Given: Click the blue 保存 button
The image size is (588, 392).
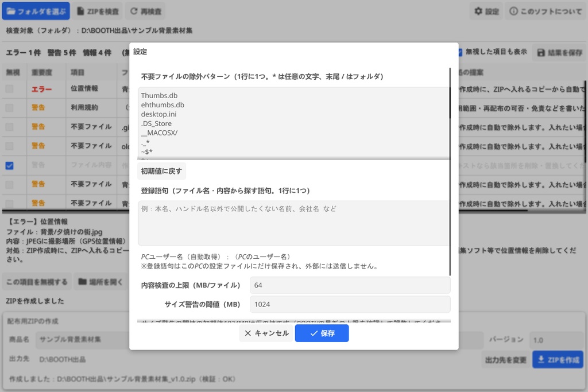Looking at the screenshot, I should [x=322, y=333].
